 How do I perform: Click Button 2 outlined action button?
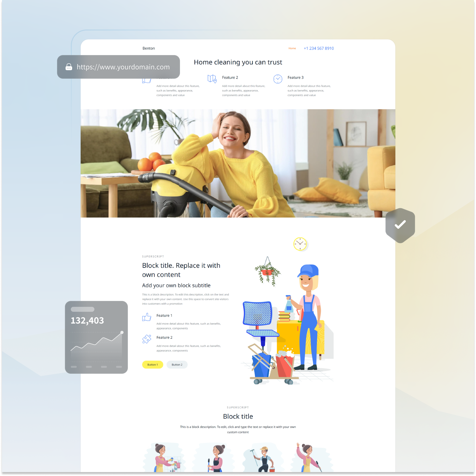177,365
